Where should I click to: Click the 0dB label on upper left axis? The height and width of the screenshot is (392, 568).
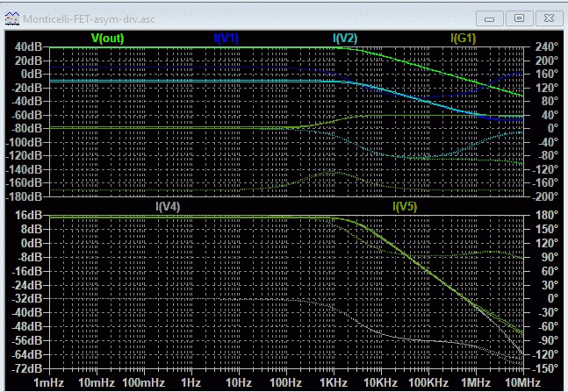(x=32, y=75)
